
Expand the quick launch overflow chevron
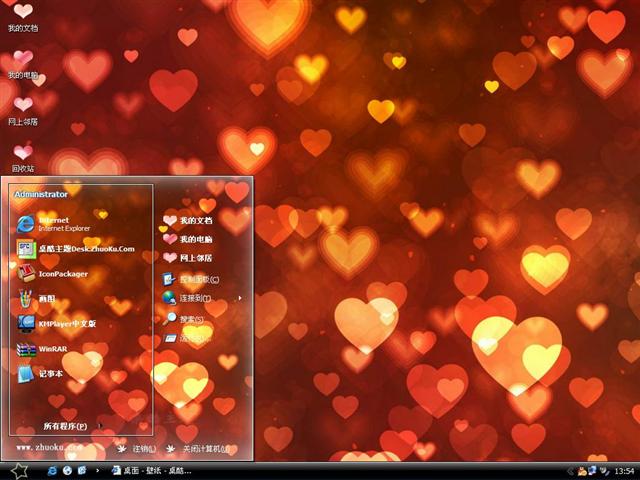coord(97,471)
